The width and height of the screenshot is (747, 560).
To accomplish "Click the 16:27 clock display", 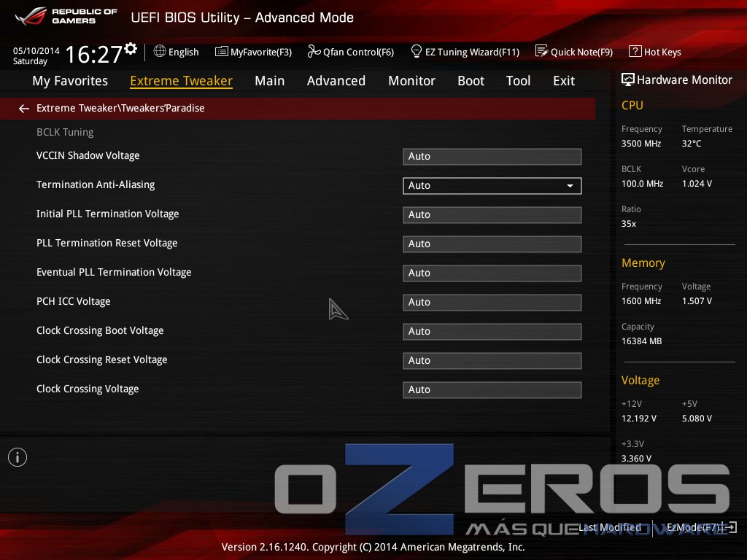I will pyautogui.click(x=93, y=54).
